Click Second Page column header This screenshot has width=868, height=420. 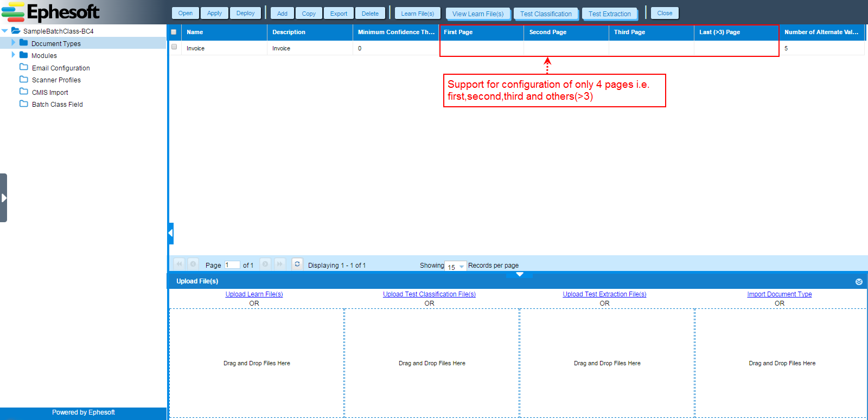tap(566, 32)
